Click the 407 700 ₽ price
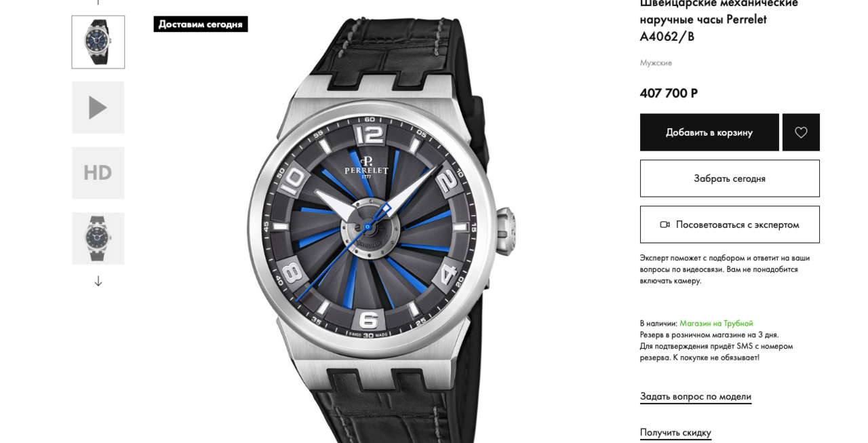The image size is (868, 443). tap(669, 93)
